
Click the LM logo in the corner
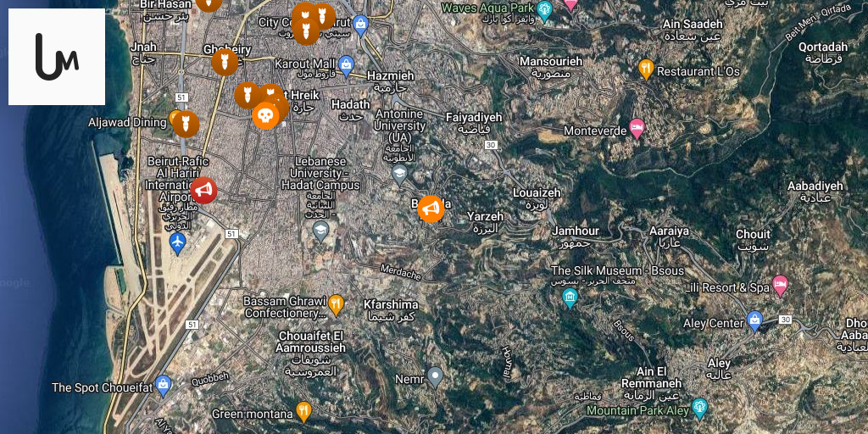(57, 57)
